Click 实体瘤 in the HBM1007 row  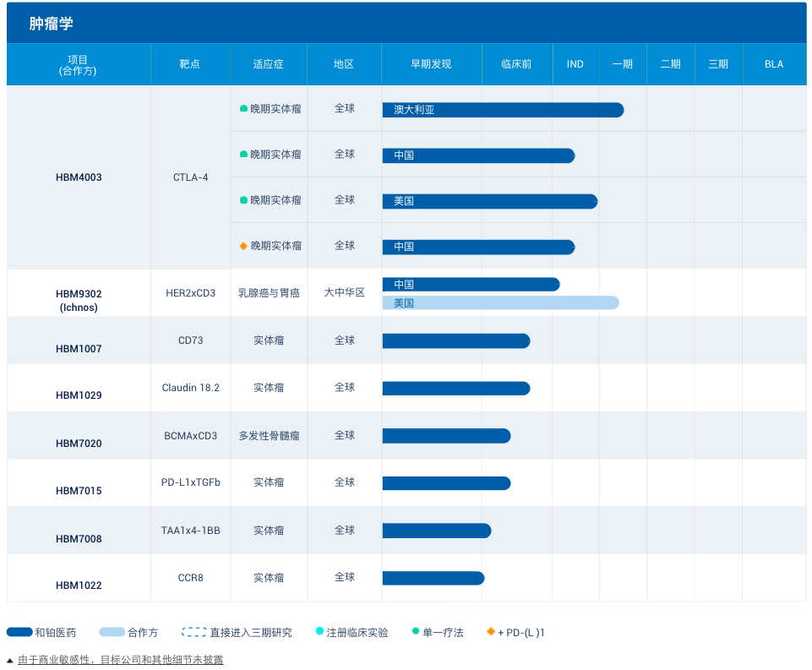(269, 340)
